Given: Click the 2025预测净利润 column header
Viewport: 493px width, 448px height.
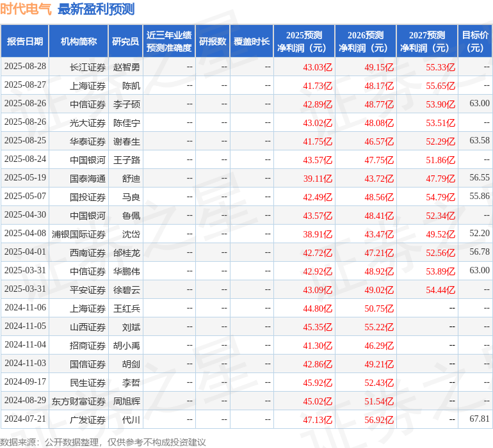Looking at the screenshot, I should (304, 41).
